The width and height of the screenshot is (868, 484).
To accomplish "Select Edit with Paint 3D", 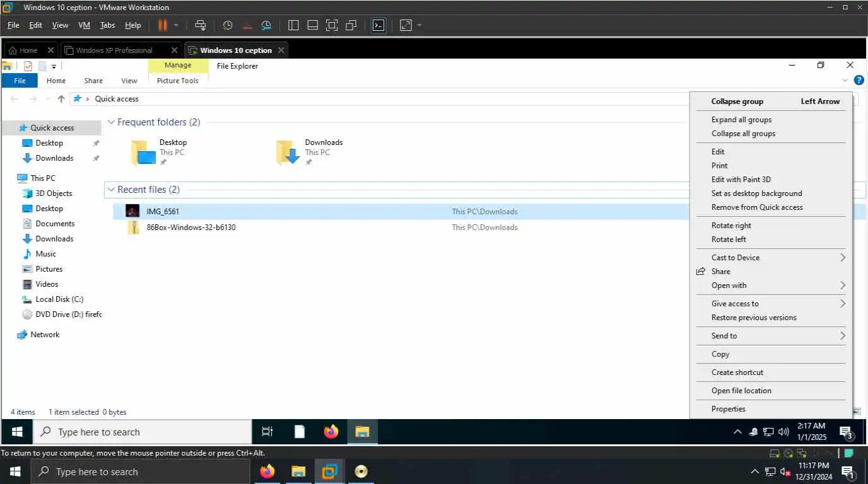I will [x=741, y=180].
